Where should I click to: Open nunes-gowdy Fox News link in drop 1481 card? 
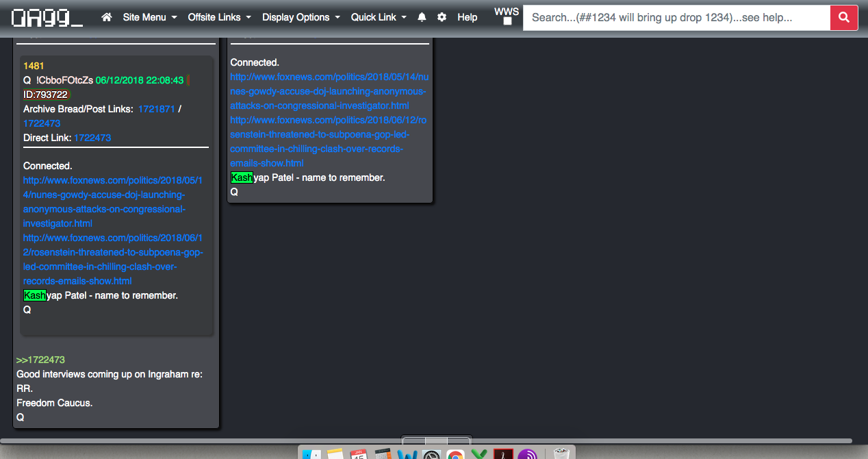pos(113,202)
